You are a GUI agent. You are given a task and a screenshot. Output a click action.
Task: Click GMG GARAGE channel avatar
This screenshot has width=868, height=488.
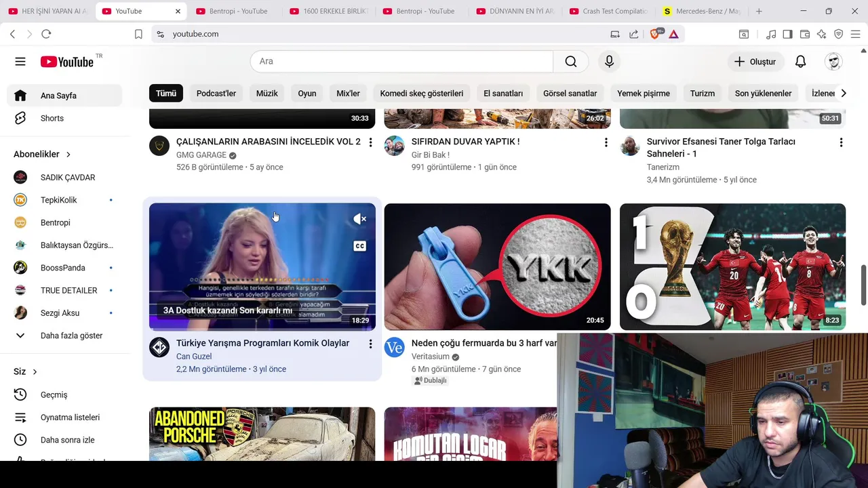coord(159,146)
